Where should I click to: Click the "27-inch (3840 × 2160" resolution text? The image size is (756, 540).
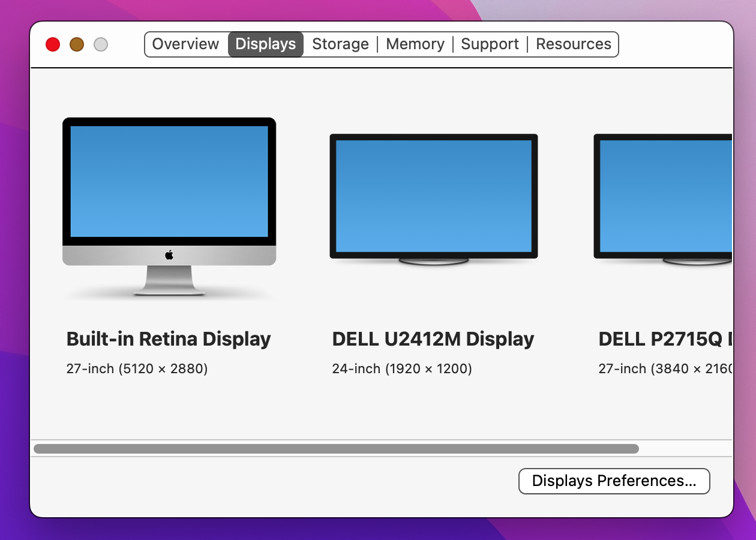pyautogui.click(x=665, y=368)
